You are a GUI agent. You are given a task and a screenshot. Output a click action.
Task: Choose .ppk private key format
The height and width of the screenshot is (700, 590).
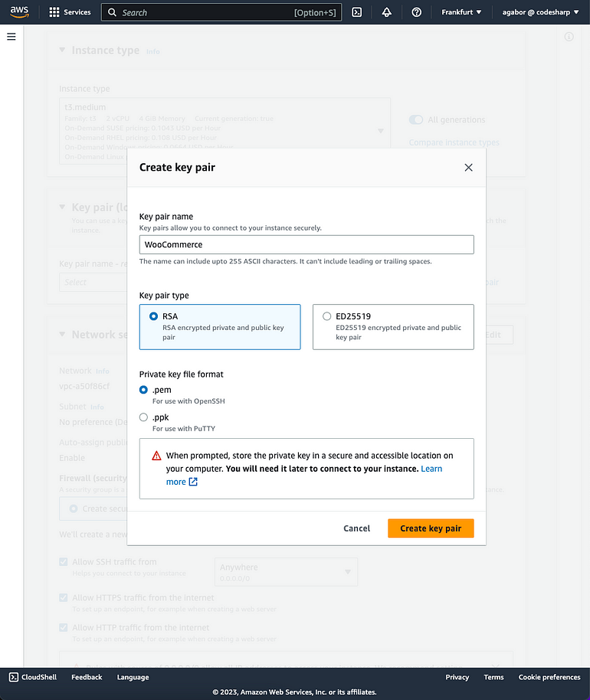tap(143, 417)
